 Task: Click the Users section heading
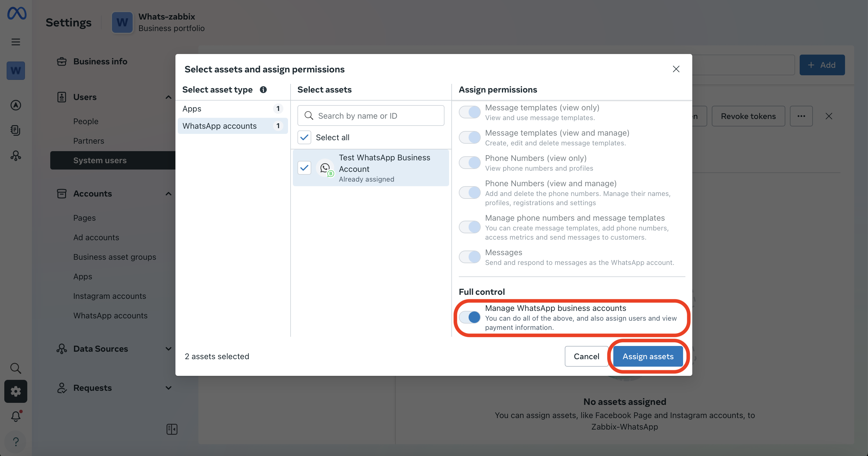tap(85, 97)
